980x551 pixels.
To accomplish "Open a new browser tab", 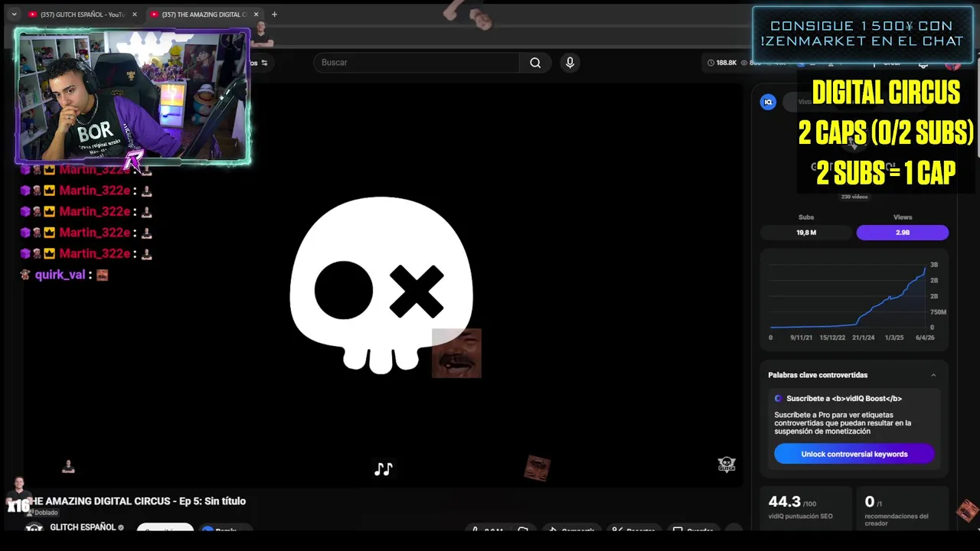I will [274, 15].
